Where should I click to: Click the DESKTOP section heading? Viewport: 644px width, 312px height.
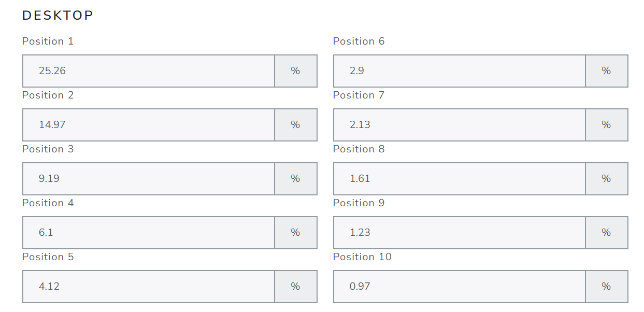pyautogui.click(x=58, y=16)
